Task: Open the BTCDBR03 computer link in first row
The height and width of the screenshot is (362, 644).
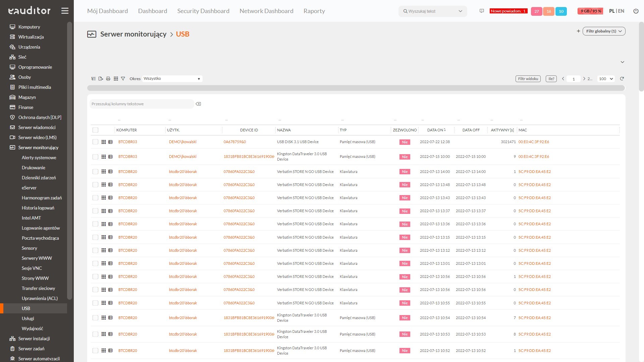Action: (128, 142)
